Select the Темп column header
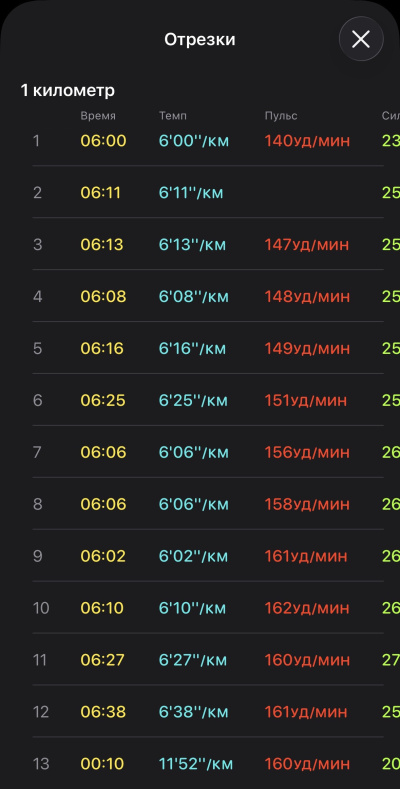This screenshot has height=789, width=400. 173,116
